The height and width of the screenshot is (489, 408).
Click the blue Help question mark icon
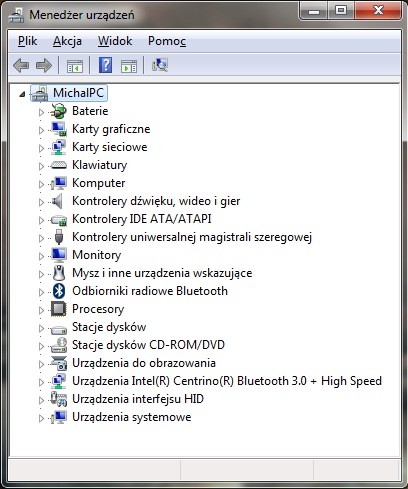coord(105,65)
